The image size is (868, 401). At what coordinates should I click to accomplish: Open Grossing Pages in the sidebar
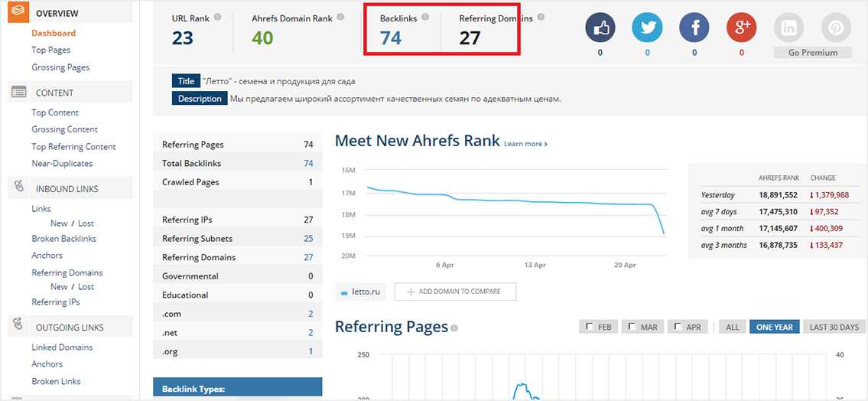tap(60, 67)
